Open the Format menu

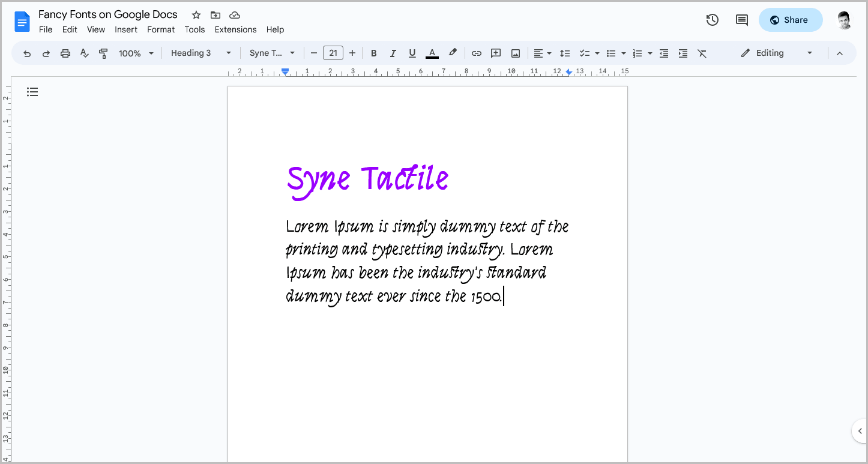(161, 29)
